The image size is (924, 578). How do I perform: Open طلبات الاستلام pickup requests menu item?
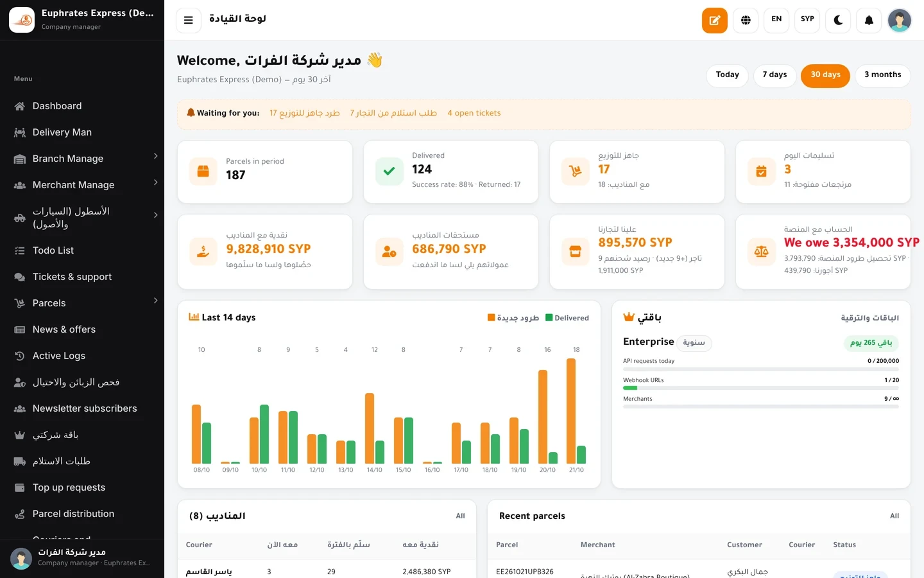82,461
